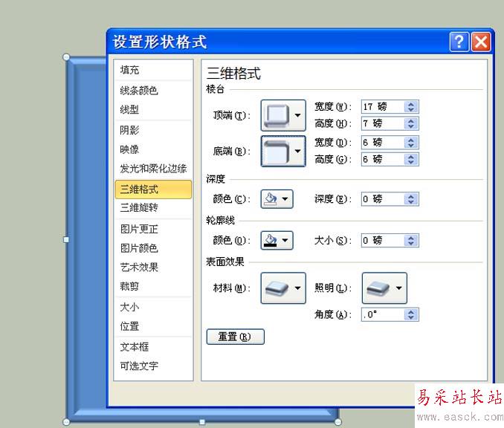Click the top 高度(H) value field

point(383,123)
